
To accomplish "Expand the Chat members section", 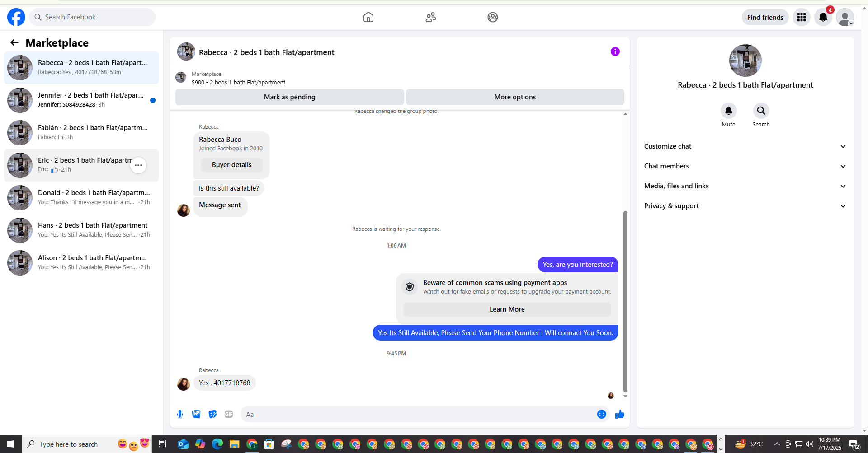I will pyautogui.click(x=745, y=166).
